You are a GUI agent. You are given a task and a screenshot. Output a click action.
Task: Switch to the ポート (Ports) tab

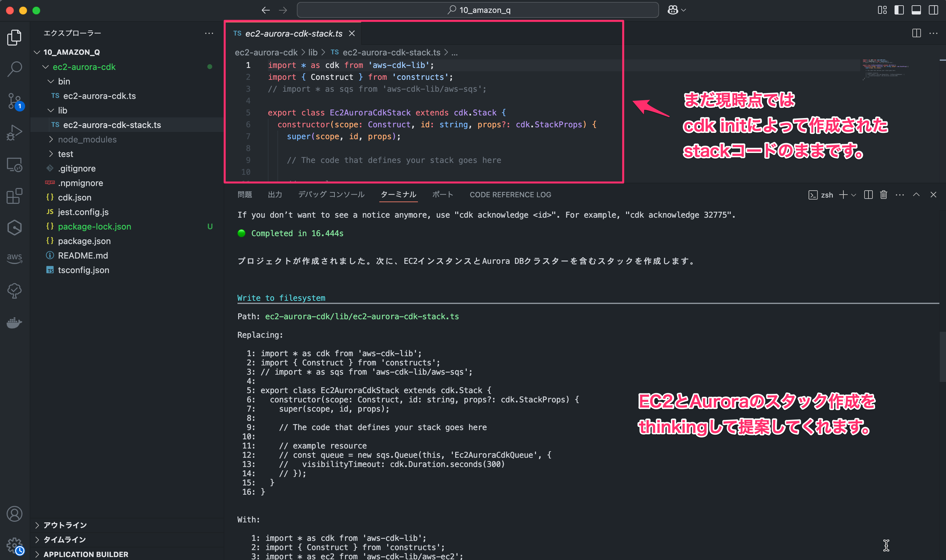(442, 195)
